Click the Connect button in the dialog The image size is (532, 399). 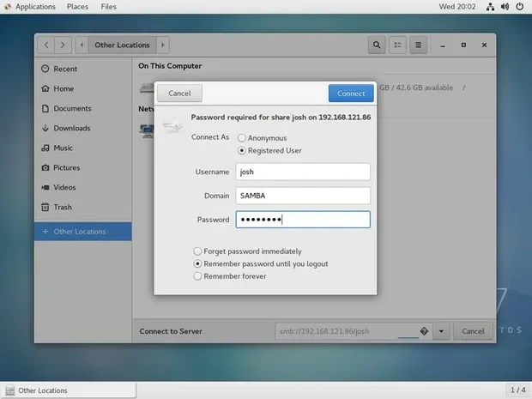tap(351, 94)
